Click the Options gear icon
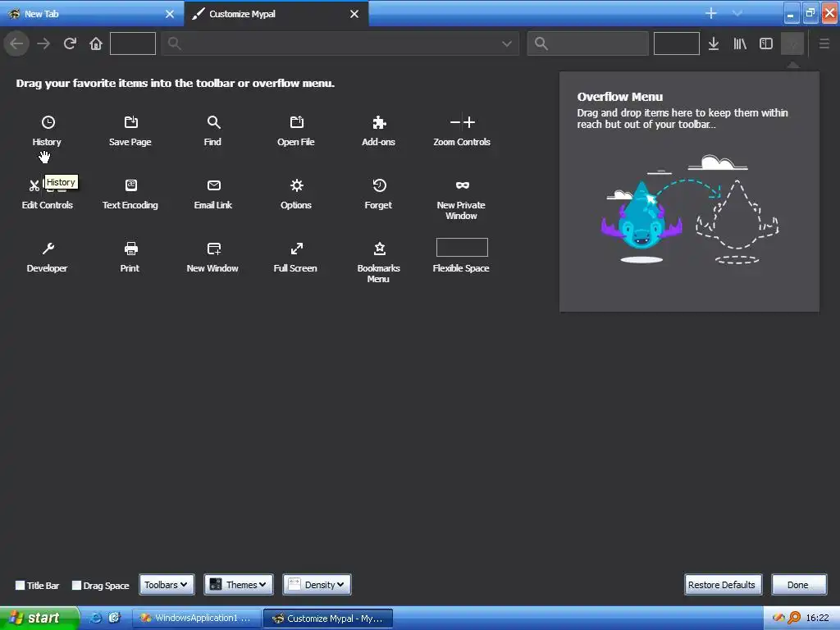Image resolution: width=840 pixels, height=630 pixels. [x=296, y=185]
